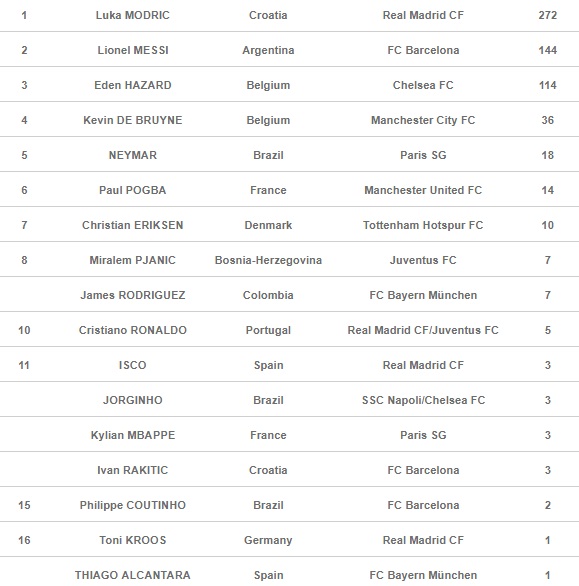Click the Bosnia-Herzegovina country cell
Screen dimensions: 579x586
[268, 260]
